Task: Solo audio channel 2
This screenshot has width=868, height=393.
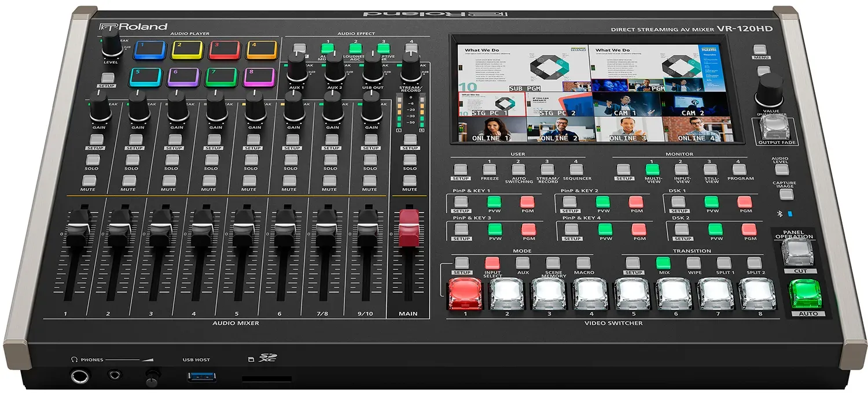Action: click(131, 160)
